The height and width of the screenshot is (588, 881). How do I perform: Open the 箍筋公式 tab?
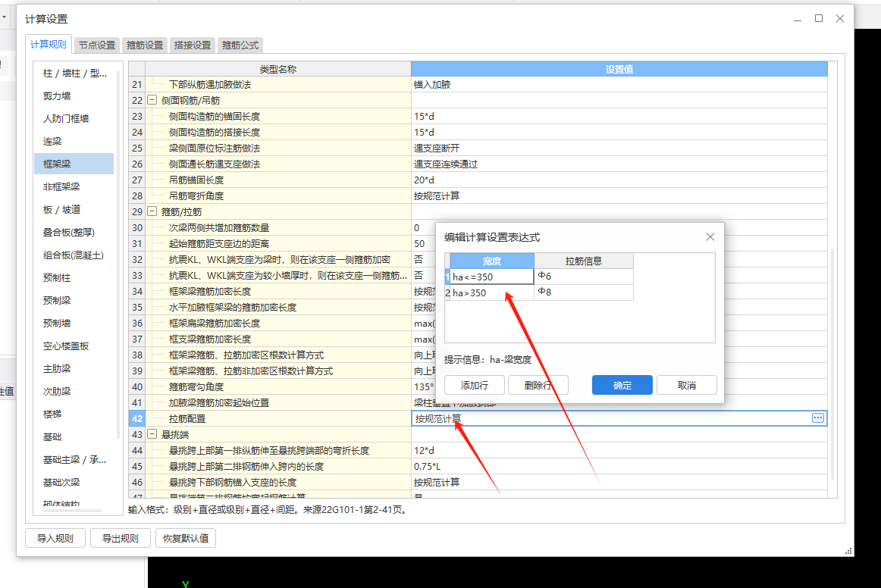pyautogui.click(x=240, y=45)
